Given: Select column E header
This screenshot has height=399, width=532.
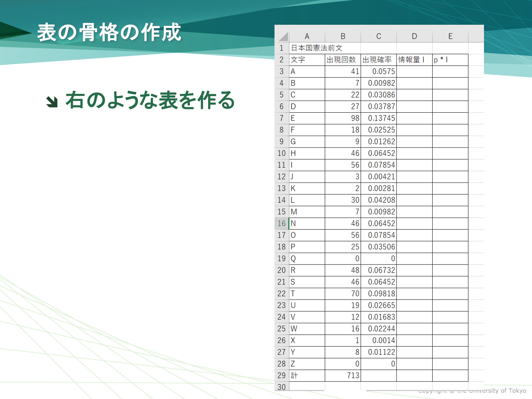Looking at the screenshot, I should (450, 36).
